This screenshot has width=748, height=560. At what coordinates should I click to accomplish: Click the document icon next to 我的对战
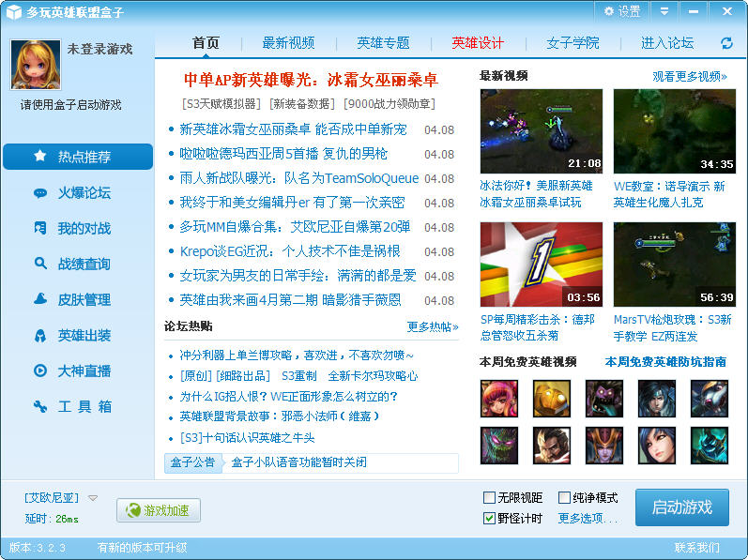coord(40,228)
